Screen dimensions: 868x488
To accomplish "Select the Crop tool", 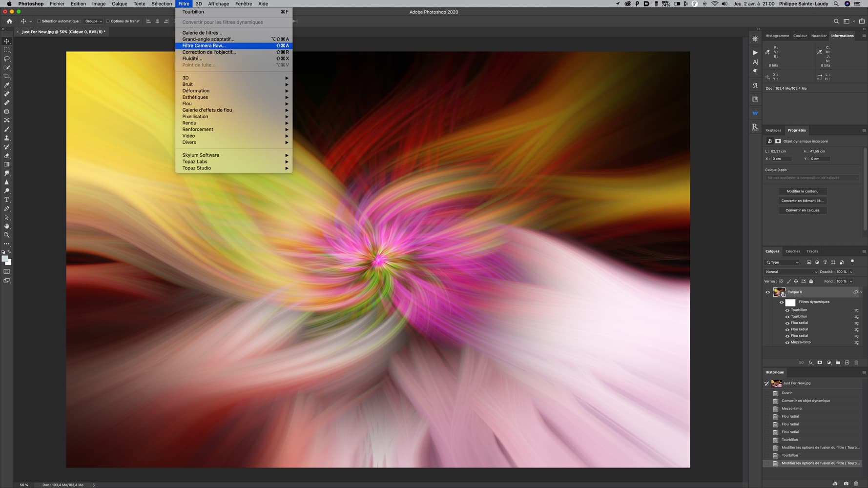I will point(7,77).
